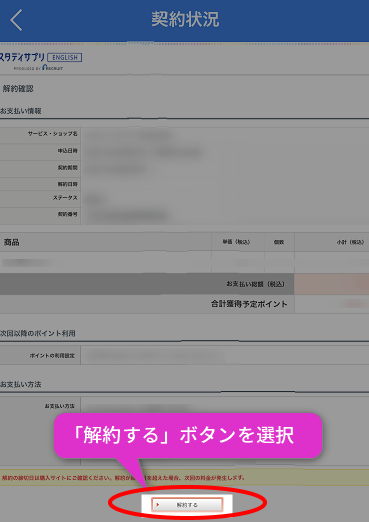The height and width of the screenshot is (522, 369).
Task: Click the 契約期間 row label
Action: pyautogui.click(x=68, y=168)
